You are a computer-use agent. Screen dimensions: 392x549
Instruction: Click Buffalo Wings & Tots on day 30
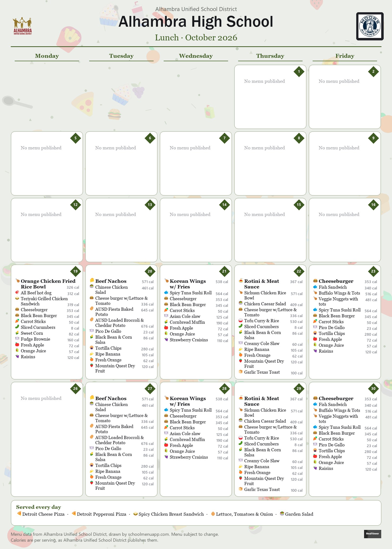pyautogui.click(x=339, y=410)
